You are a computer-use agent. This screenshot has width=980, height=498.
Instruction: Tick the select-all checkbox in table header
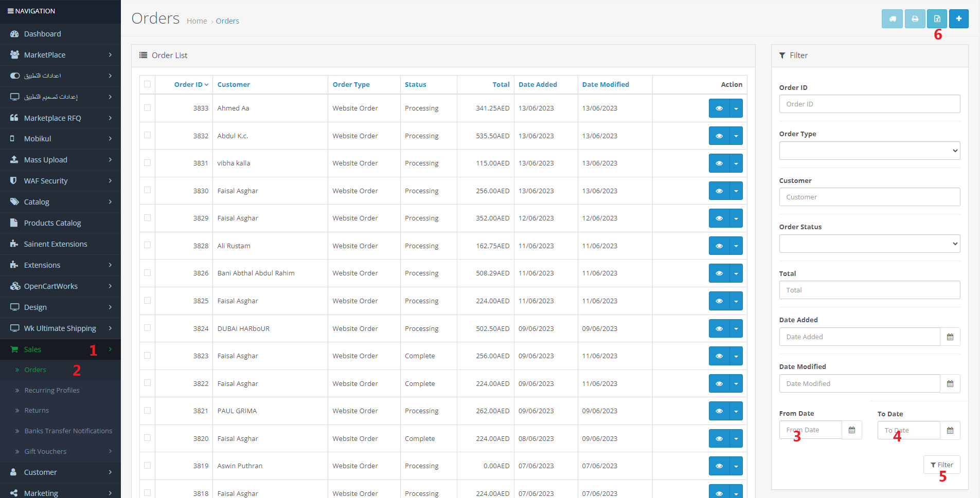tap(148, 84)
